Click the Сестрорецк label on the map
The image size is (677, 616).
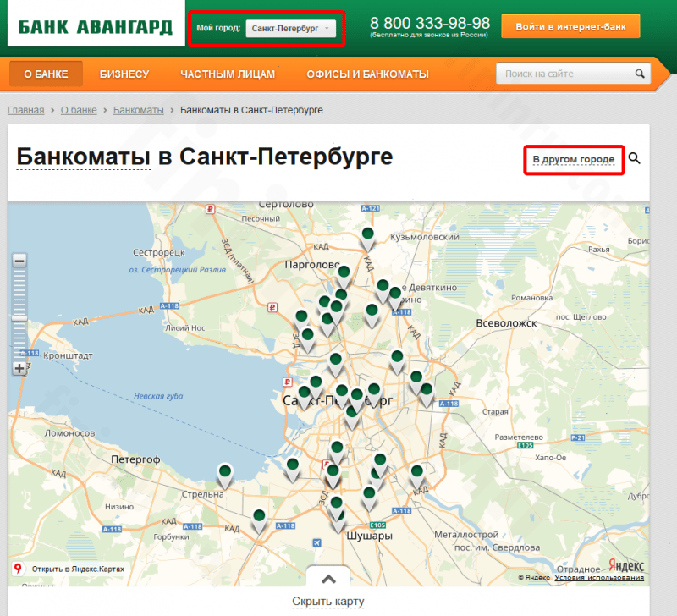[x=158, y=252]
